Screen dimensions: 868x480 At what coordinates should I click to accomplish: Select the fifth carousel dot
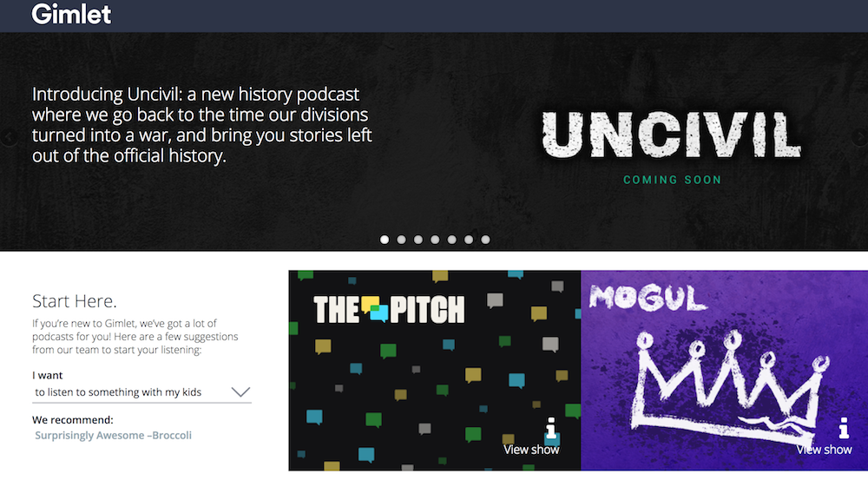pyautogui.click(x=451, y=240)
